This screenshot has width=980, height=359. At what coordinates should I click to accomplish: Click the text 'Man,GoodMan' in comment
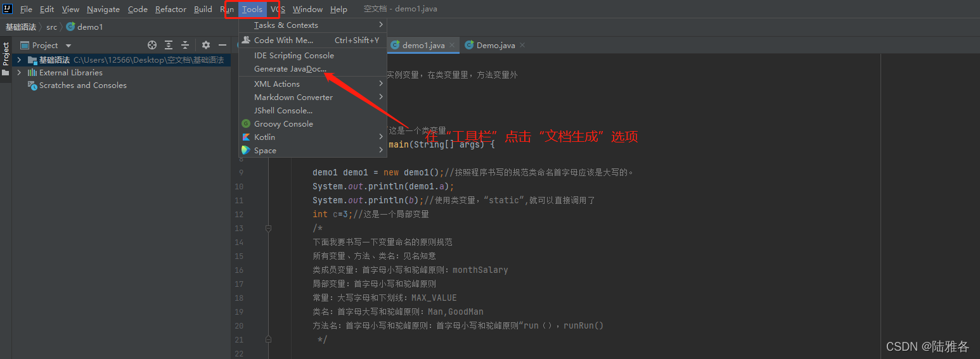click(x=455, y=312)
